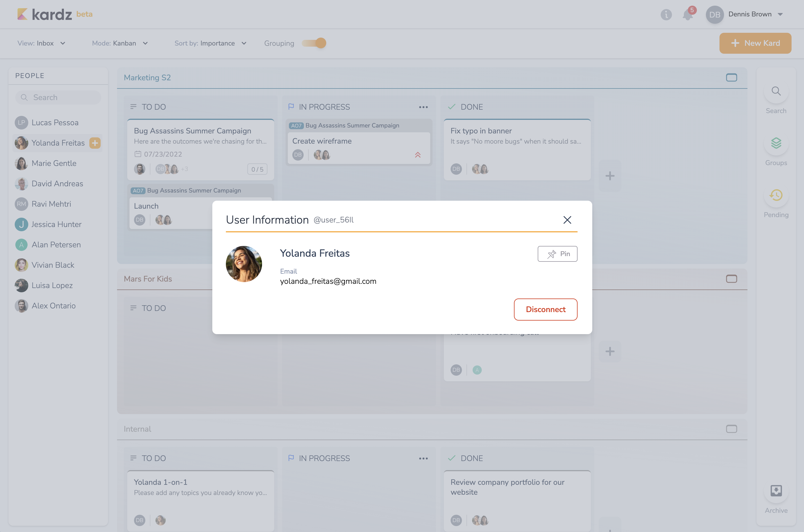Open the Launch card
804x532 pixels.
click(171, 213)
